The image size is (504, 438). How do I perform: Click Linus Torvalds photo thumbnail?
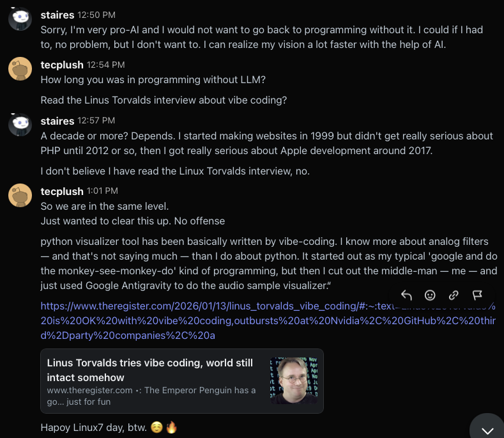[x=293, y=380]
